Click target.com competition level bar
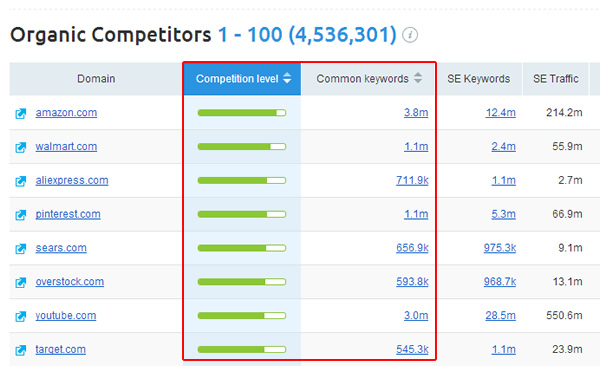Screen dimensions: 600x366 coord(242,349)
